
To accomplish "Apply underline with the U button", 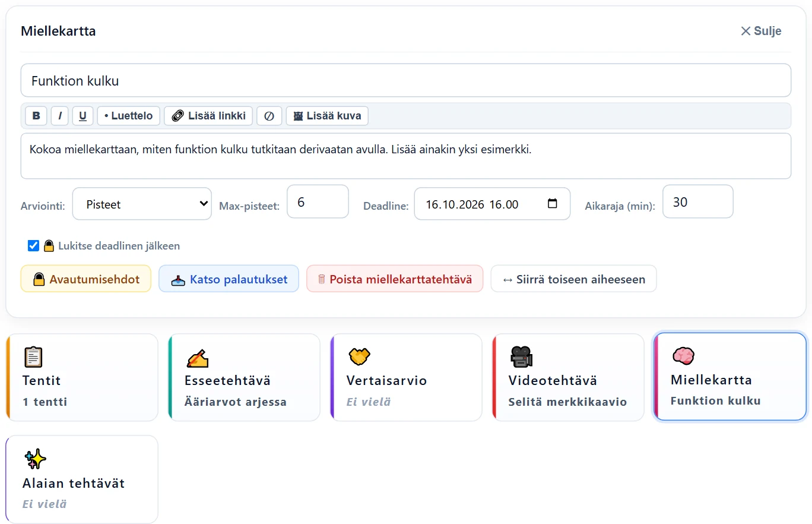I will [x=83, y=116].
